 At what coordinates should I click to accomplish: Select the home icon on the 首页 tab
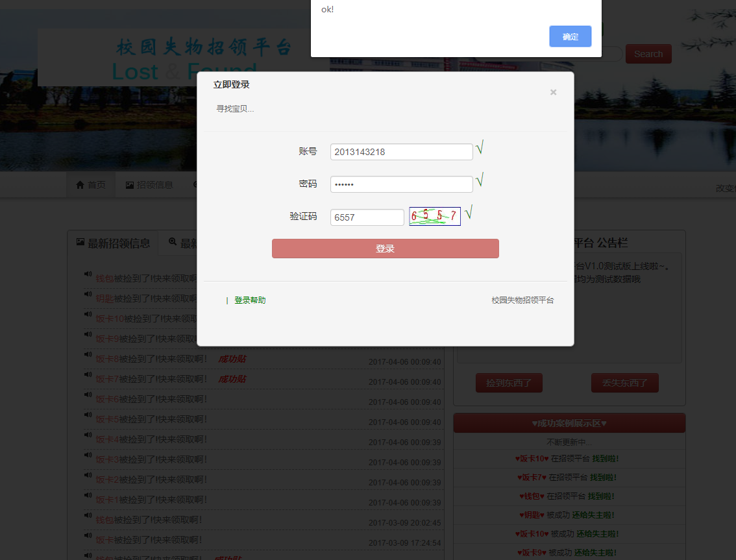click(80, 184)
